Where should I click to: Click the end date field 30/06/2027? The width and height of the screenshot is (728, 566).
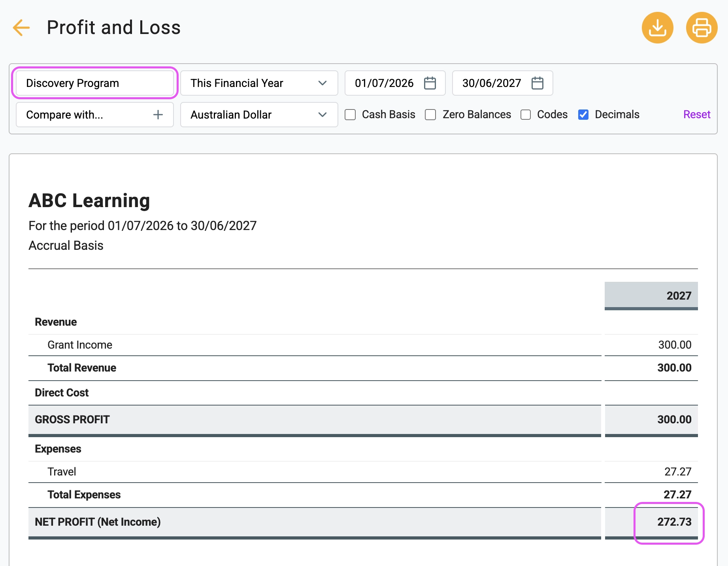click(503, 83)
